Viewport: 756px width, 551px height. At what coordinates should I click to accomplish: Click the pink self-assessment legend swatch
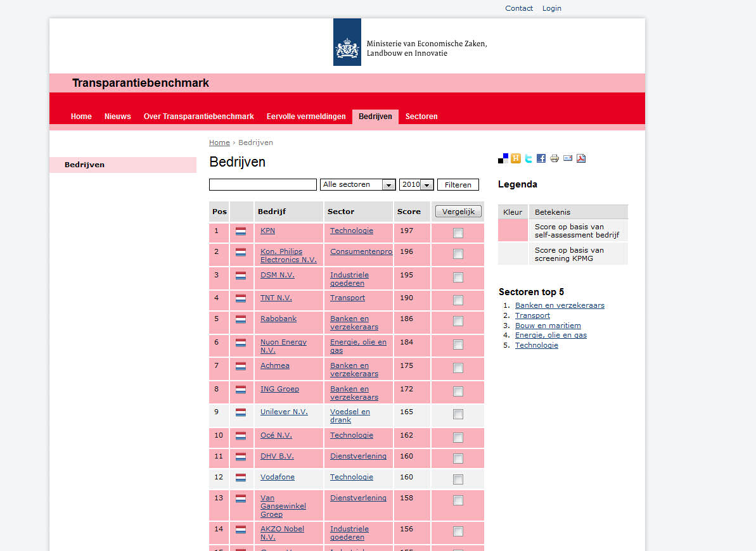click(513, 230)
